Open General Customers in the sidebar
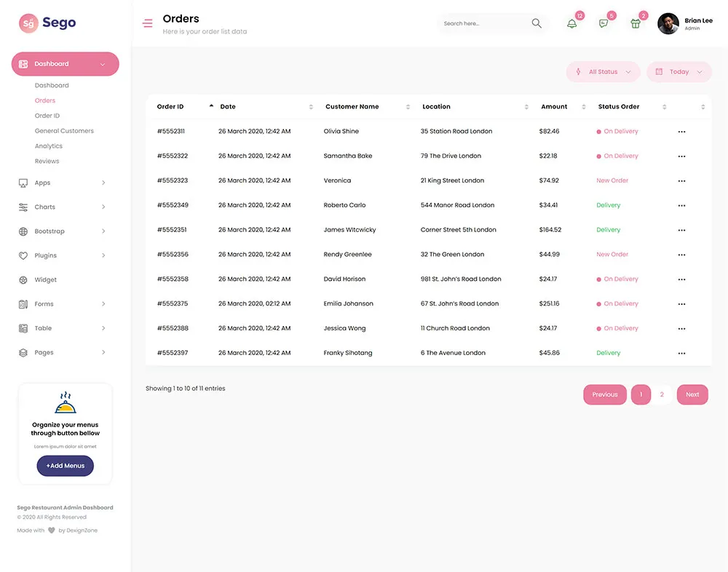This screenshot has height=572, width=728. (x=64, y=131)
